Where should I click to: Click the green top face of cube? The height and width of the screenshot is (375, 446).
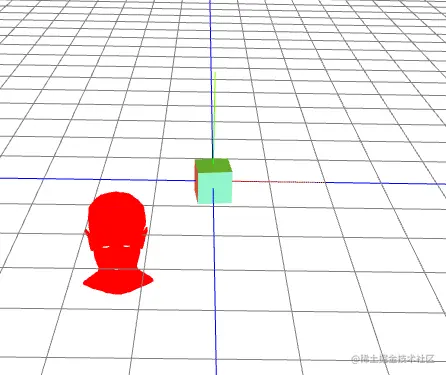pyautogui.click(x=213, y=166)
